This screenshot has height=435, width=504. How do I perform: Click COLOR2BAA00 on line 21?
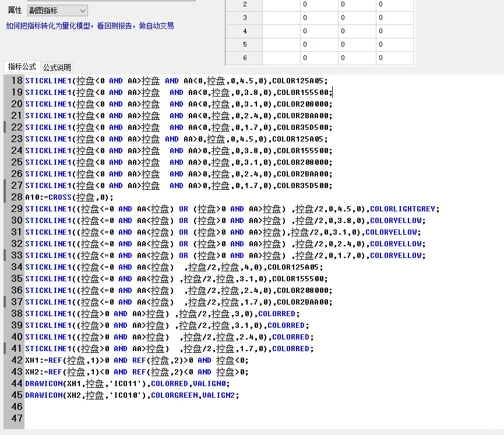302,116
